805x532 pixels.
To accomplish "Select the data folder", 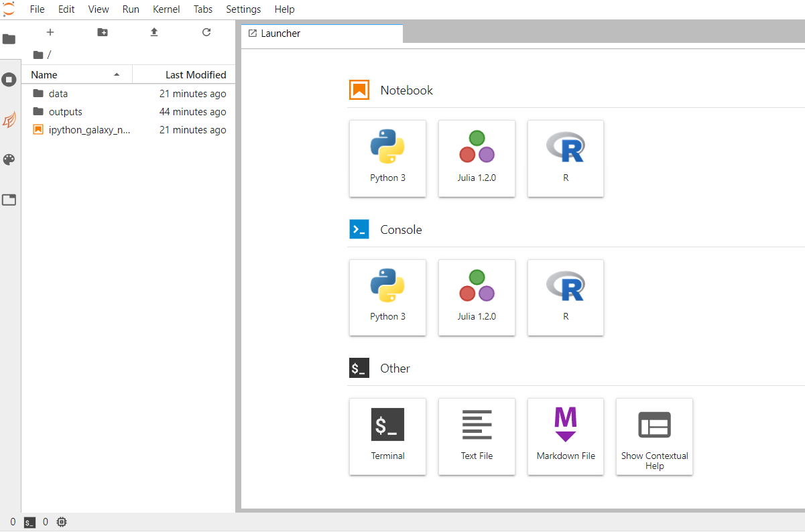I will click(x=129, y=94).
